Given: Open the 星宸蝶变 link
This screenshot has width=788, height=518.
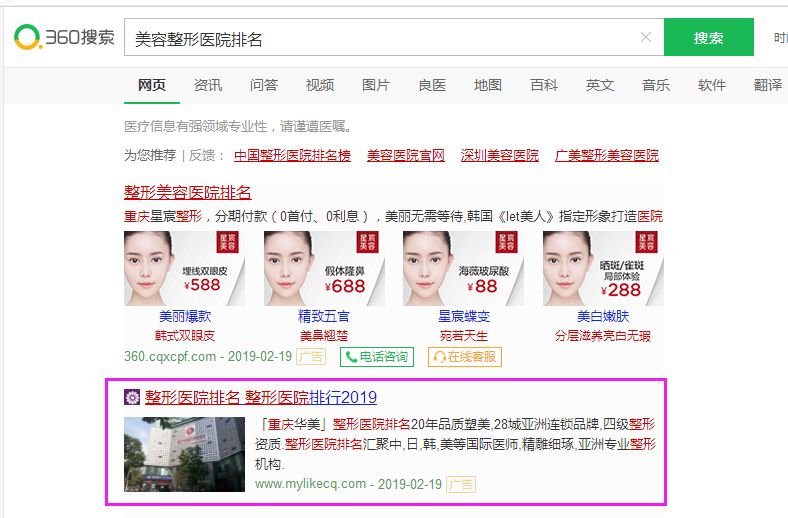Looking at the screenshot, I should point(464,317).
